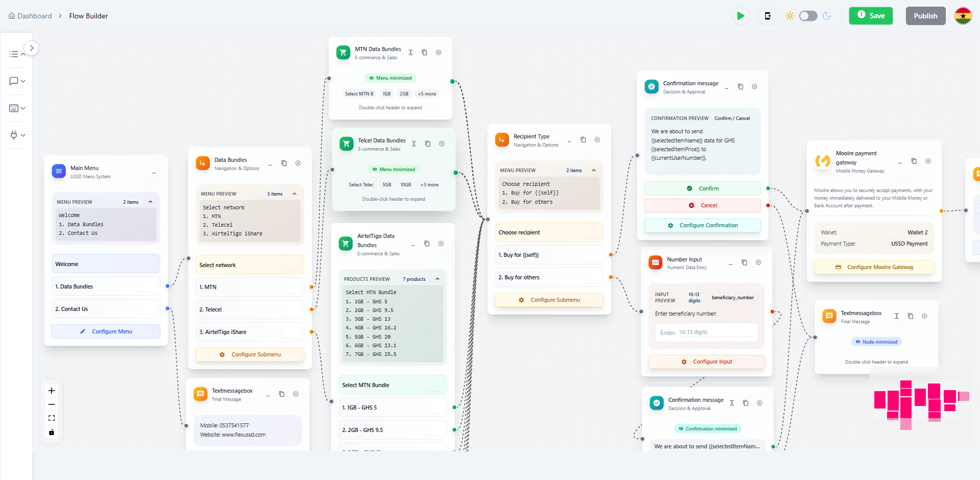This screenshot has height=480, width=980.
Task: Collapse the Main Menu preview section
Action: (x=151, y=202)
